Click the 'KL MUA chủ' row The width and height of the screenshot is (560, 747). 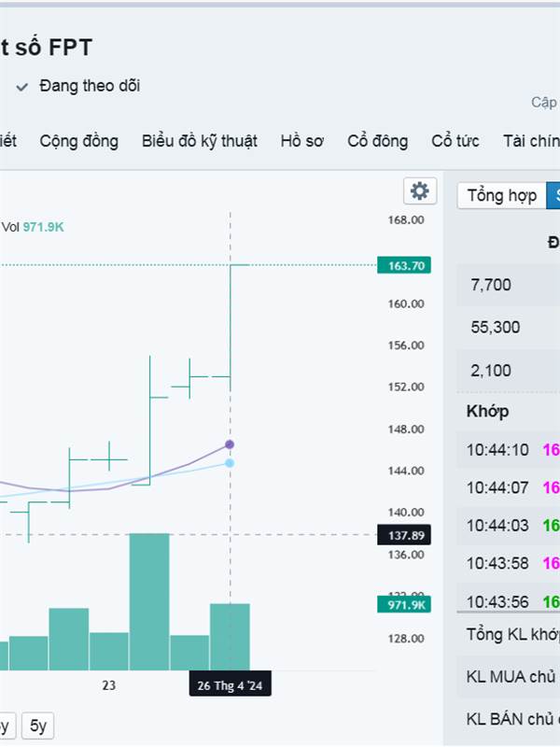(509, 676)
